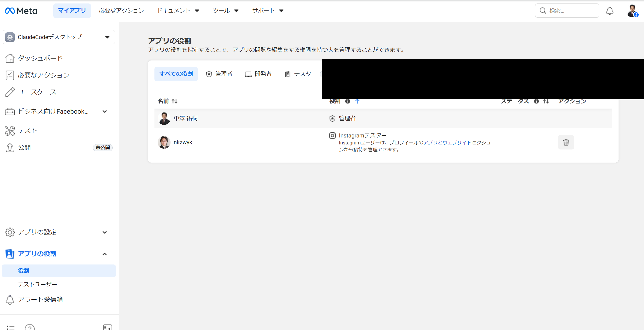
Task: Click the dashboard house icon
Action: pos(10,58)
